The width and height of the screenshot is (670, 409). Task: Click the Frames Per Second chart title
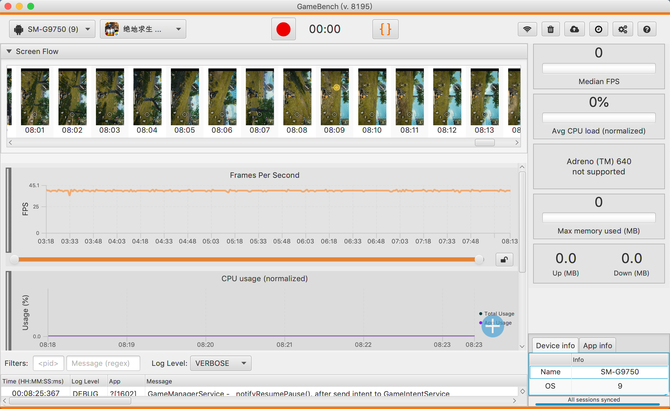point(264,175)
